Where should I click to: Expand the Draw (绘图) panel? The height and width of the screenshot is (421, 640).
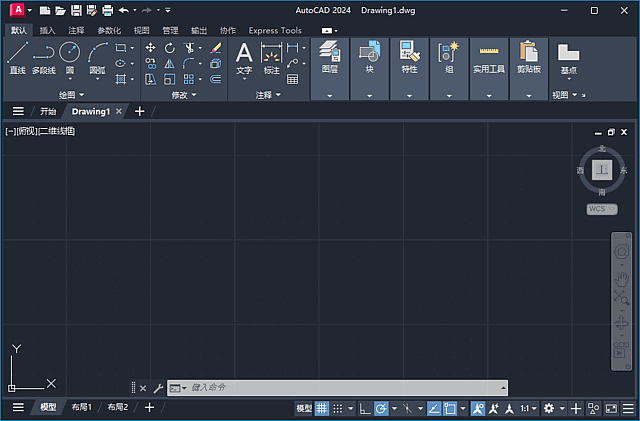tap(73, 95)
